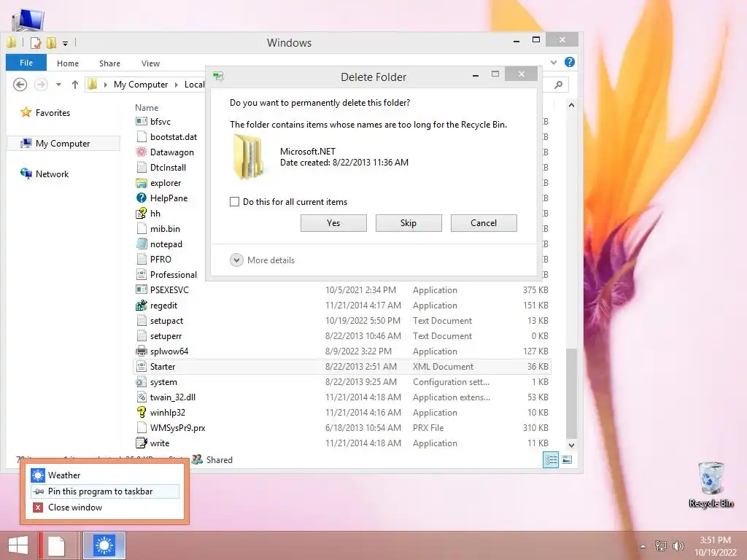Click the regedit registry editor icon
This screenshot has width=747, height=560.
142,306
